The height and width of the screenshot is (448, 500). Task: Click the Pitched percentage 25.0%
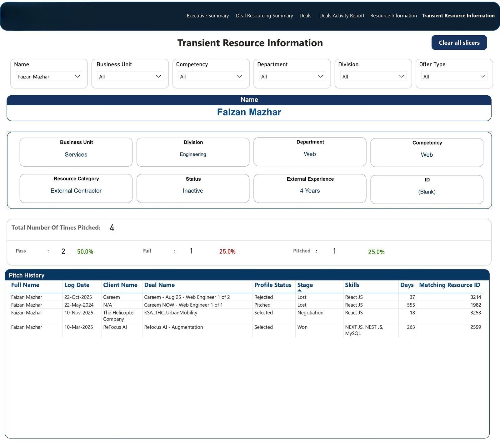(376, 252)
